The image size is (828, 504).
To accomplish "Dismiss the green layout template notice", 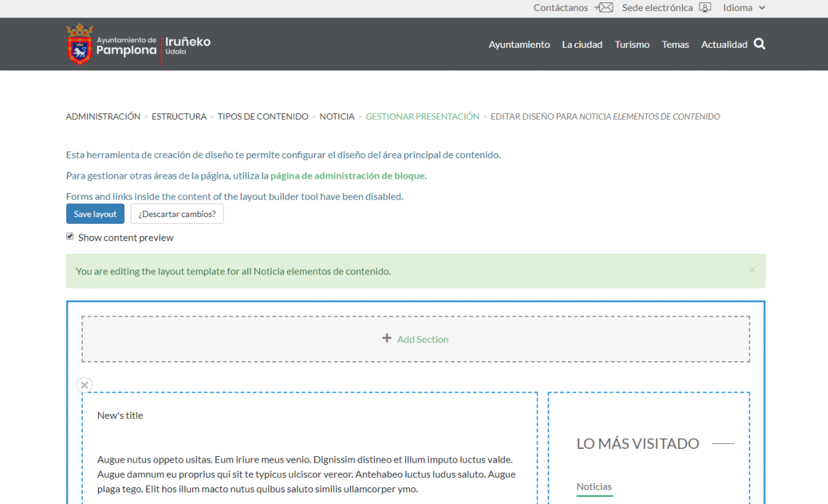I will coord(752,269).
